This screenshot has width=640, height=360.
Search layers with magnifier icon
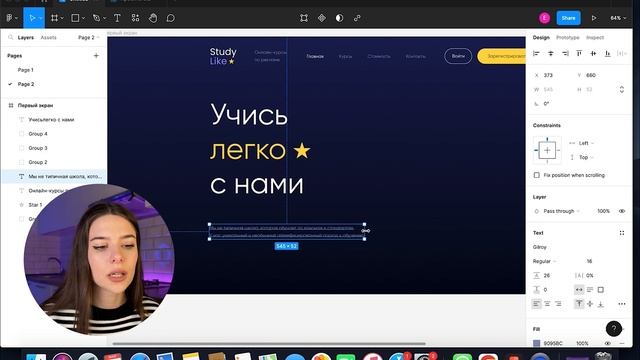coord(11,37)
